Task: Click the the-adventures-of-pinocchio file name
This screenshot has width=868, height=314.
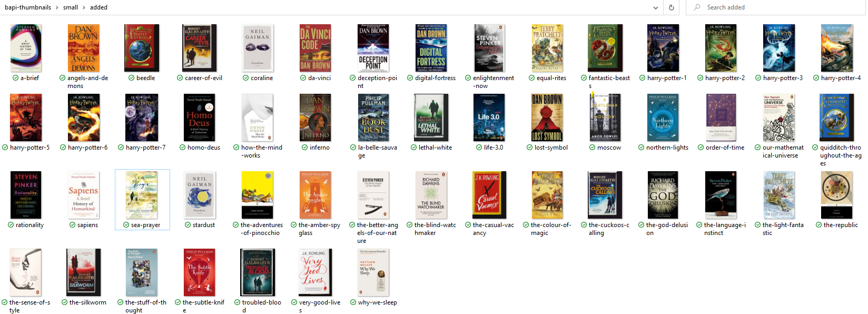Action: [x=262, y=229]
